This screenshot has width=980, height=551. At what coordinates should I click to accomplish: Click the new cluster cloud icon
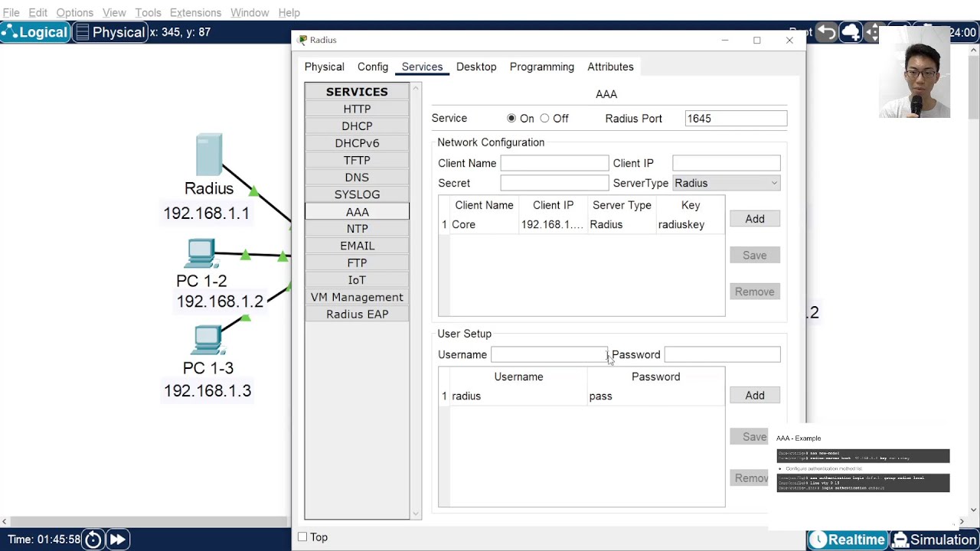pyautogui.click(x=851, y=32)
